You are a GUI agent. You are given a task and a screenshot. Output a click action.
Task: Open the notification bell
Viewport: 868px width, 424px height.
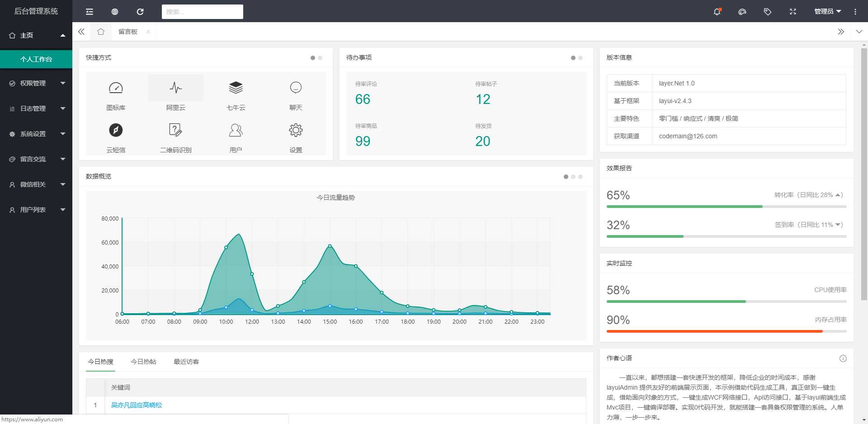click(717, 12)
